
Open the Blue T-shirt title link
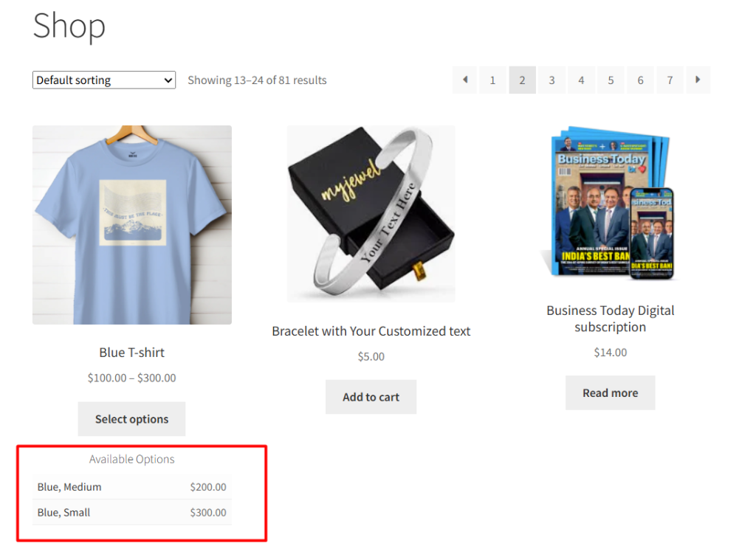[x=132, y=353]
